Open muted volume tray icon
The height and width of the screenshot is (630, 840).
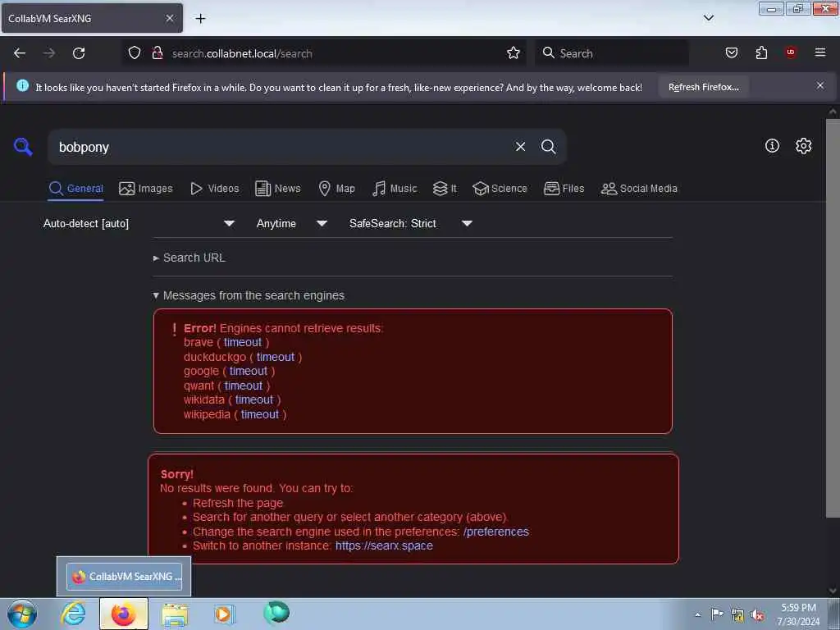(x=757, y=614)
